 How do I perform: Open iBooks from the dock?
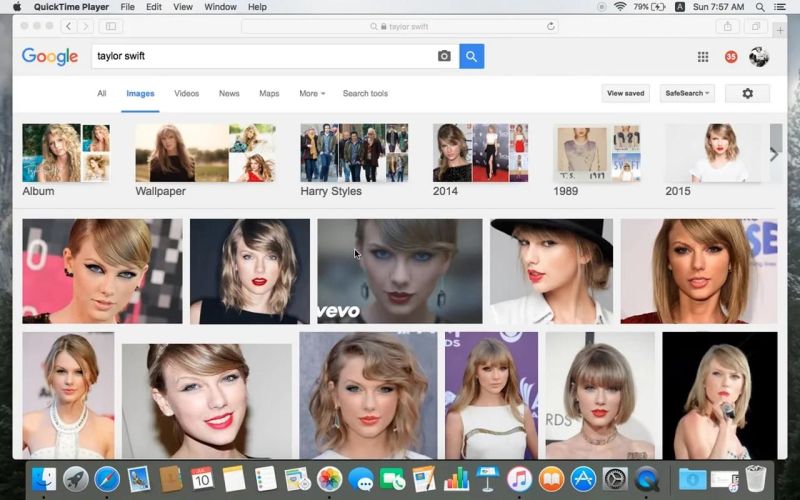click(551, 480)
